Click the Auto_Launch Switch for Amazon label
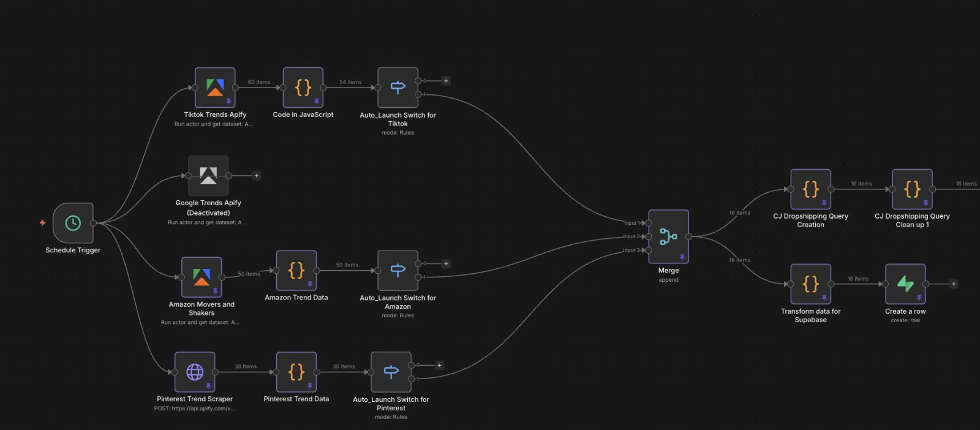980x430 pixels. 398,302
